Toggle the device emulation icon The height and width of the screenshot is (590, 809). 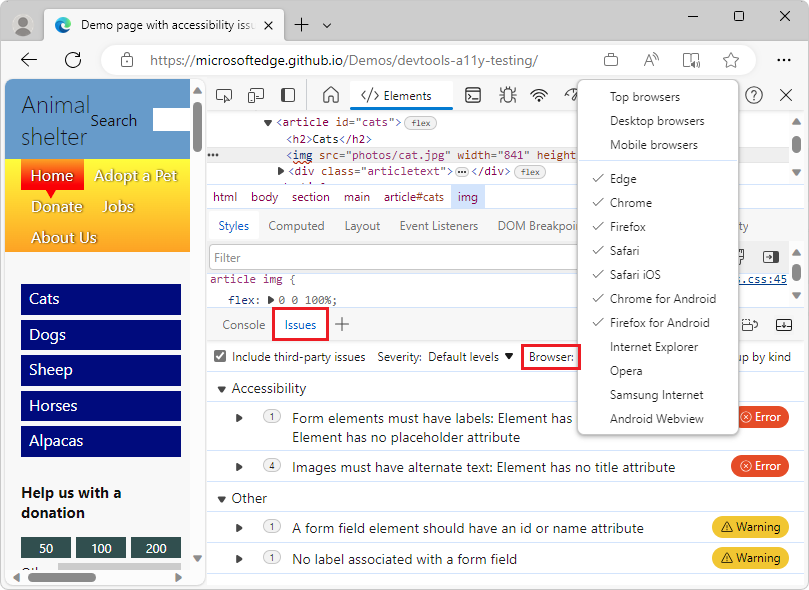click(256, 95)
